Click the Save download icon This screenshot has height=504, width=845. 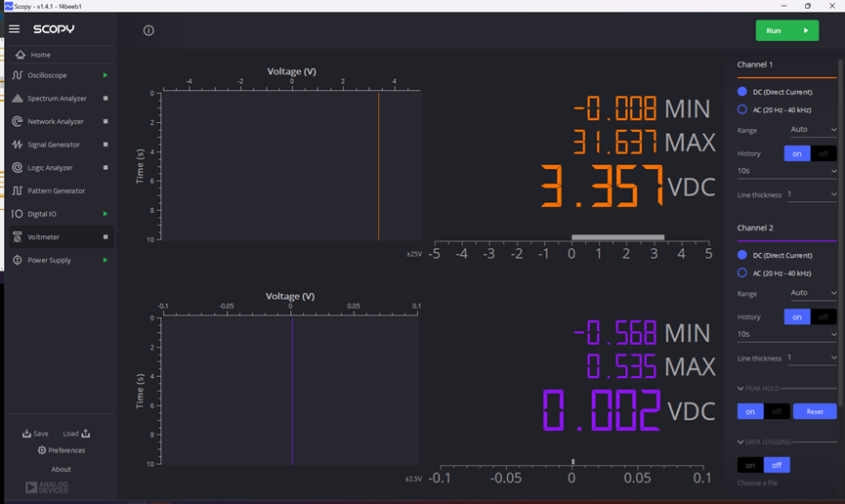[x=26, y=434]
